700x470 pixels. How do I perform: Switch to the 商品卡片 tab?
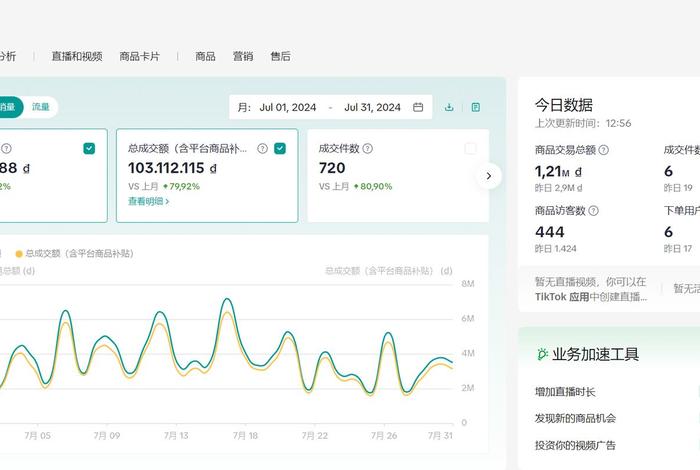click(139, 56)
